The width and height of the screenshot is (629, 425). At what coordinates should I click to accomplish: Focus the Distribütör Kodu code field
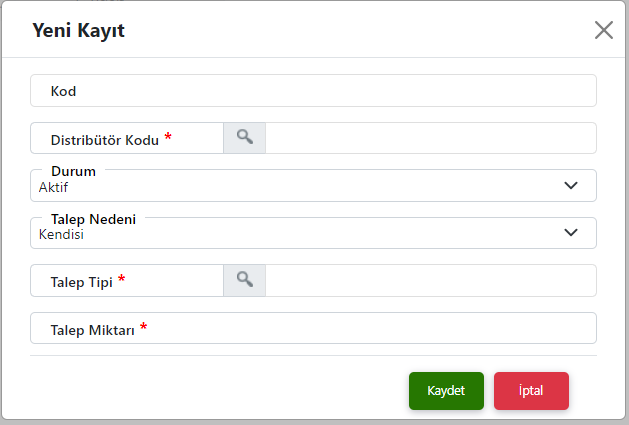pos(127,138)
